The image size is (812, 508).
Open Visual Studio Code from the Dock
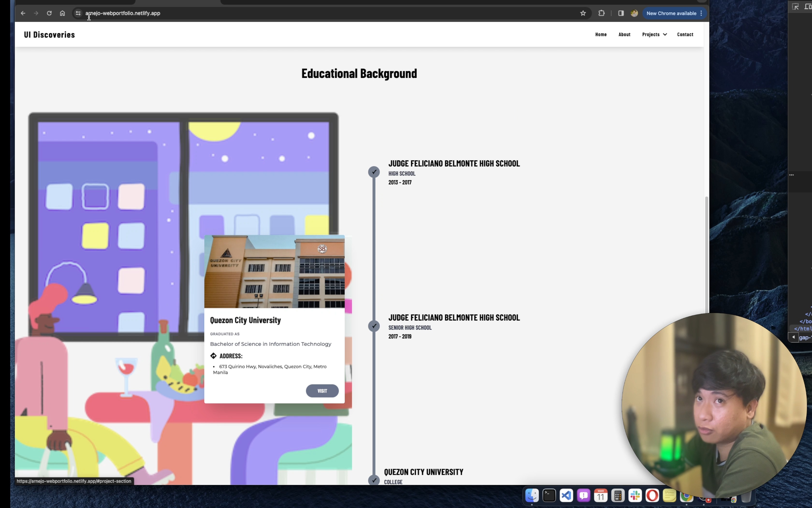(x=566, y=496)
